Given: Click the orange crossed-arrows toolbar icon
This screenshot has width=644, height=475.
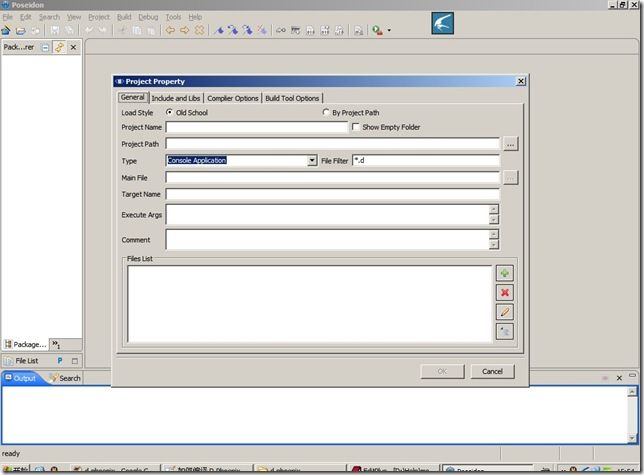Looking at the screenshot, I should tap(199, 30).
